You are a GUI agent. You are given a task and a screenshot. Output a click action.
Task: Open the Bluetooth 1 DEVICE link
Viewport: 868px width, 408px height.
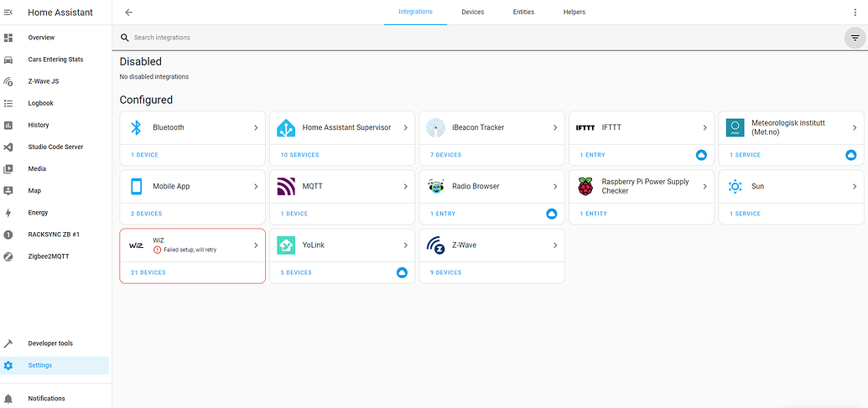tap(144, 155)
